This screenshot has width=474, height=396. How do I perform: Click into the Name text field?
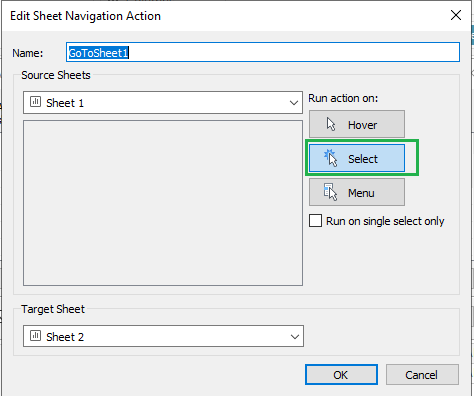tap(263, 52)
